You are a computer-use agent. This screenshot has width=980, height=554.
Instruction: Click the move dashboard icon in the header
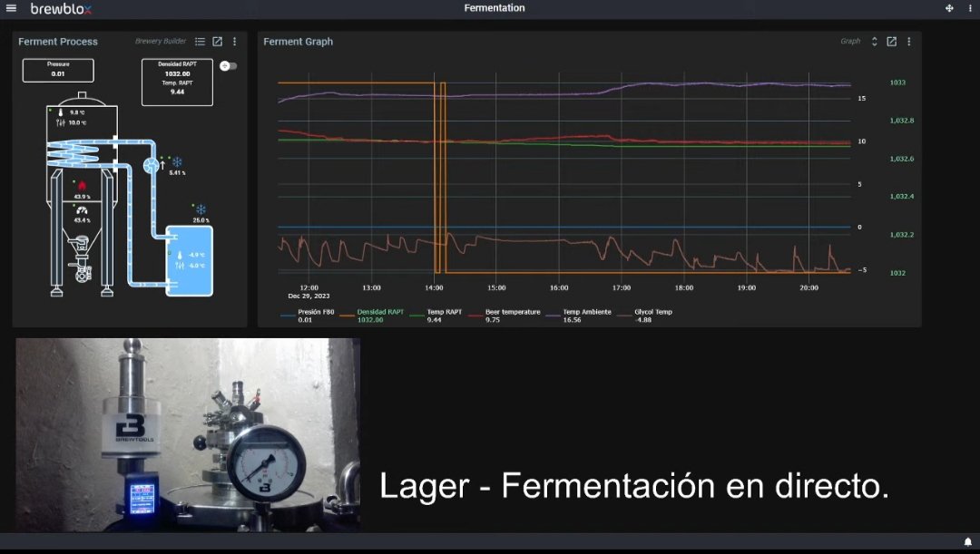pos(949,8)
